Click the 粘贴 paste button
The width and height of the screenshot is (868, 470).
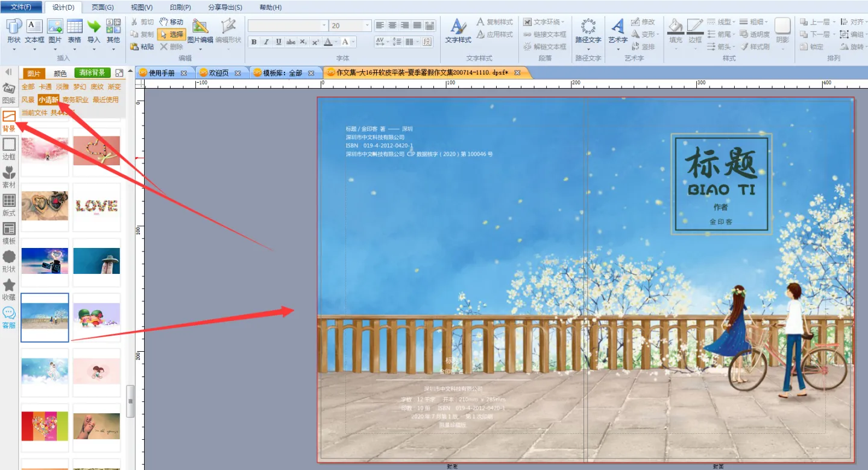click(142, 46)
